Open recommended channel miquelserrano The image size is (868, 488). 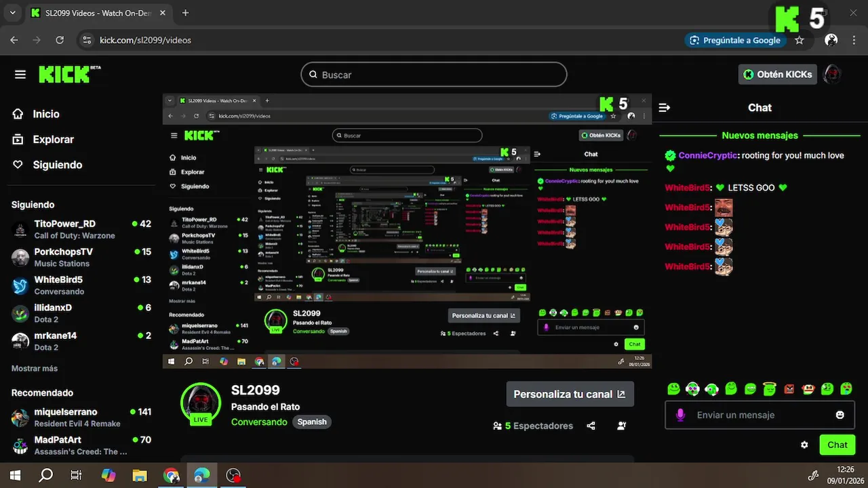tap(81, 417)
